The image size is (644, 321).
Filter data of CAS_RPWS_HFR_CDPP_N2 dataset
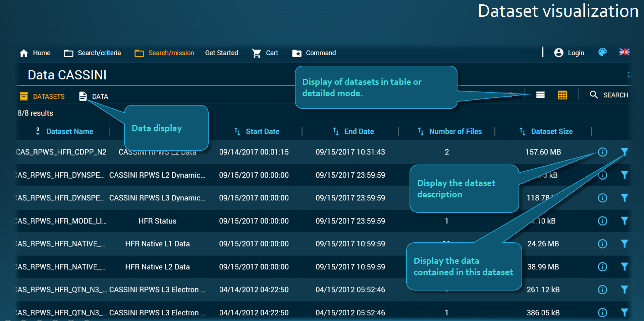click(x=624, y=152)
